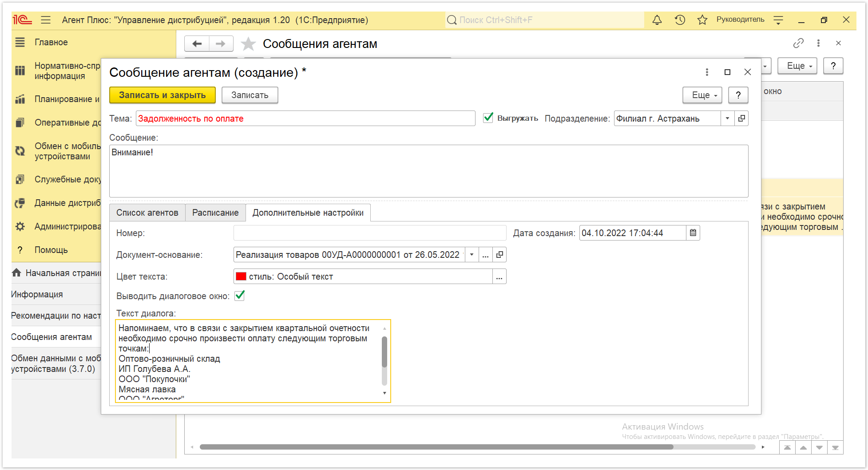Open Данные дистрибьюторов sidebar icon
This screenshot has height=470, width=868.
click(20, 203)
